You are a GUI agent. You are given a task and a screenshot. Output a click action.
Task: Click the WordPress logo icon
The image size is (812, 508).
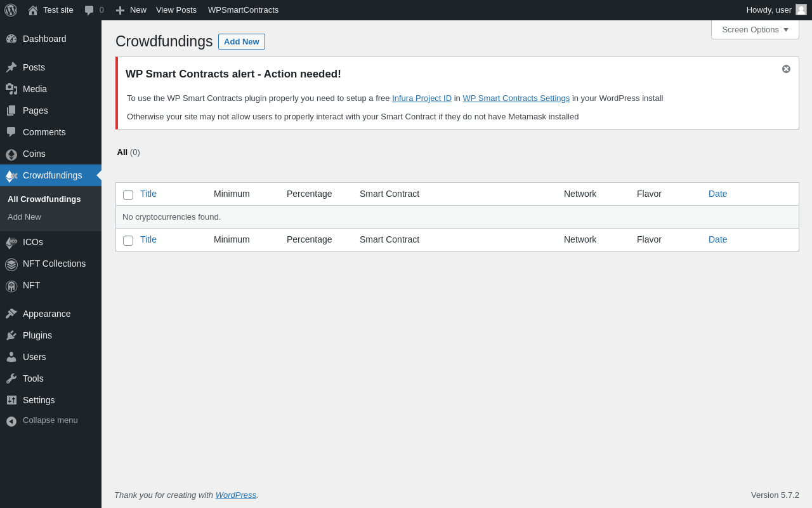pyautogui.click(x=11, y=10)
